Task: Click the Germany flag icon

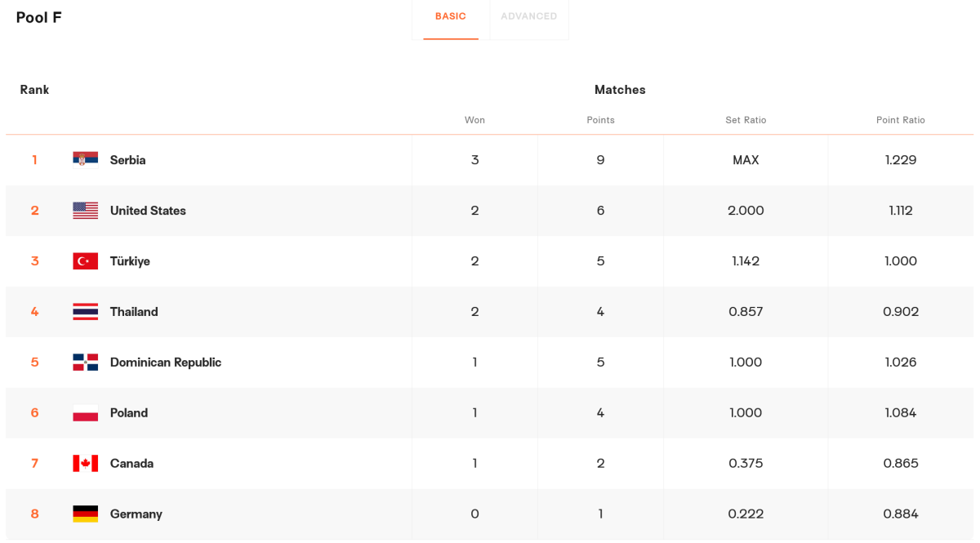Action: pyautogui.click(x=85, y=514)
